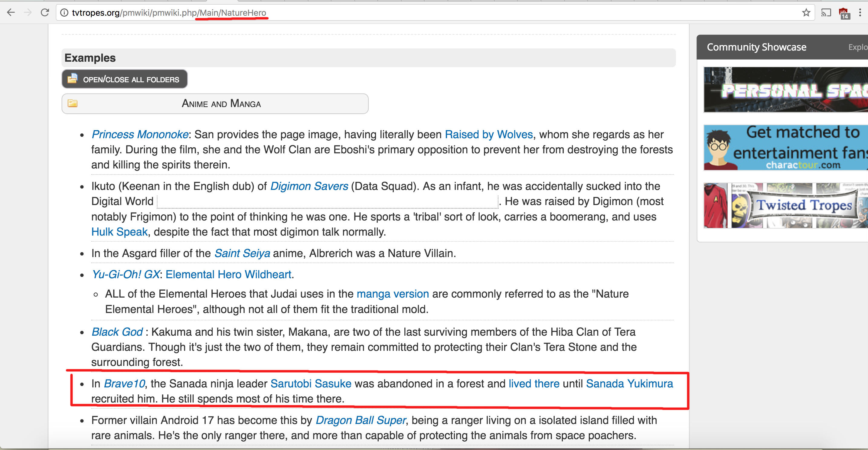Open the Saint Seiya link

click(242, 253)
